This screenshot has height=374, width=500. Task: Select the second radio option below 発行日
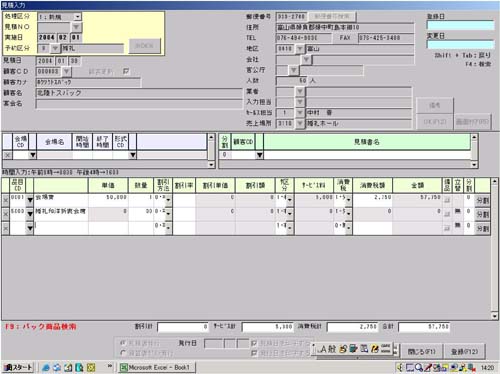[123, 353]
